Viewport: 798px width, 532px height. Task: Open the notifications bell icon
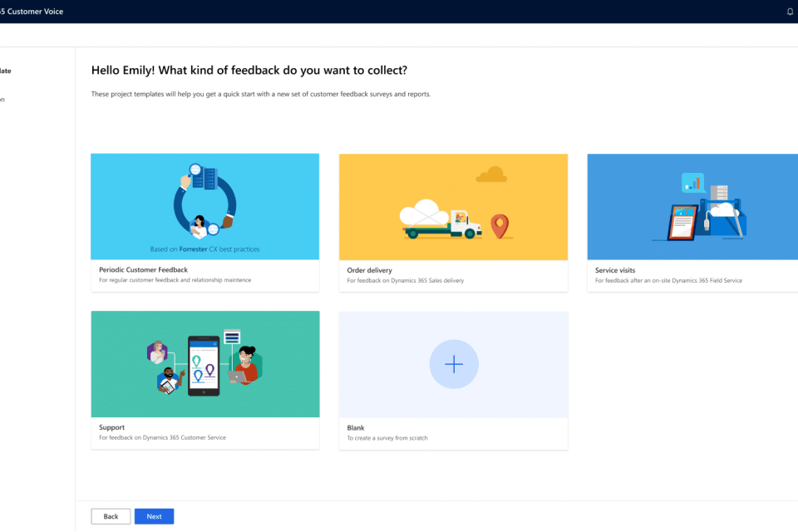pos(790,12)
